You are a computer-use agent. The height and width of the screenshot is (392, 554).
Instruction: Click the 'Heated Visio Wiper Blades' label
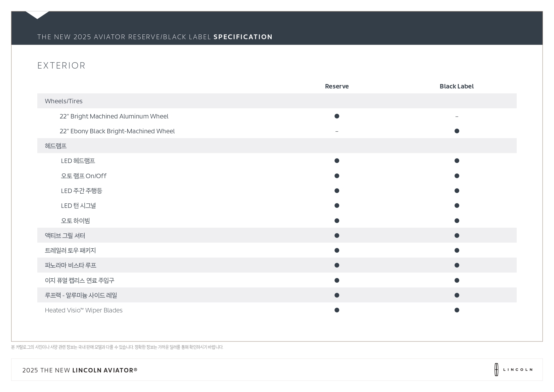click(x=84, y=310)
